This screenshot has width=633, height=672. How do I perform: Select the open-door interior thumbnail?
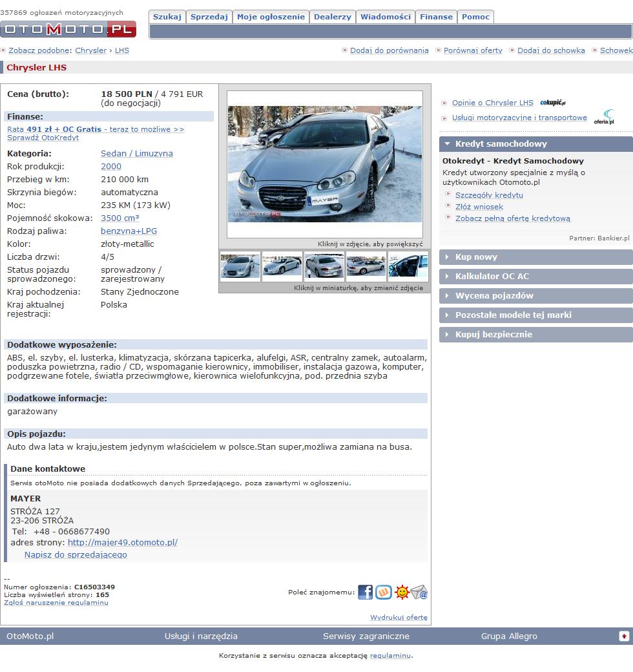(x=408, y=266)
